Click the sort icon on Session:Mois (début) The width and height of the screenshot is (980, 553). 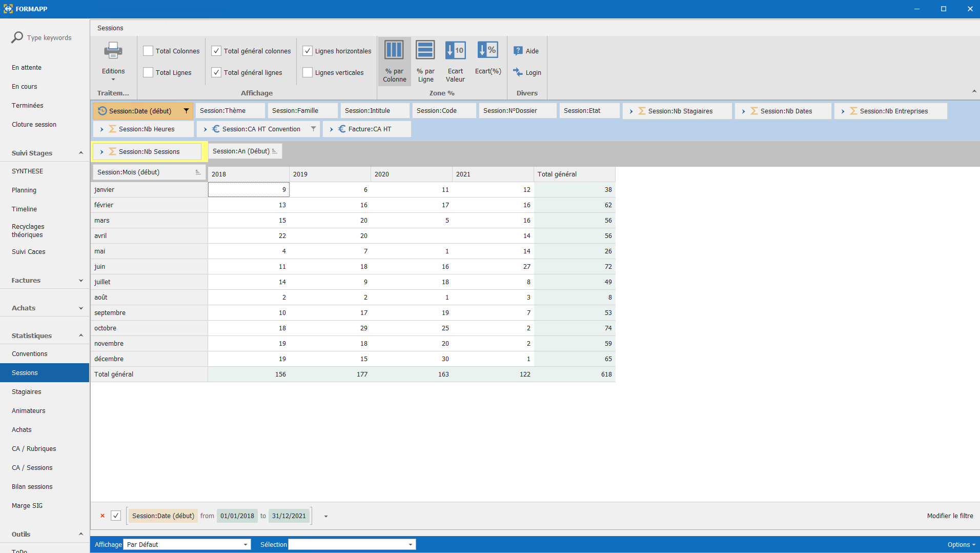(198, 172)
